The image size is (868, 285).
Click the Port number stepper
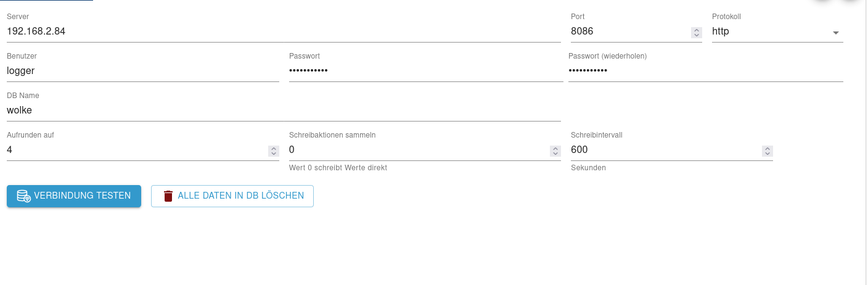click(697, 32)
